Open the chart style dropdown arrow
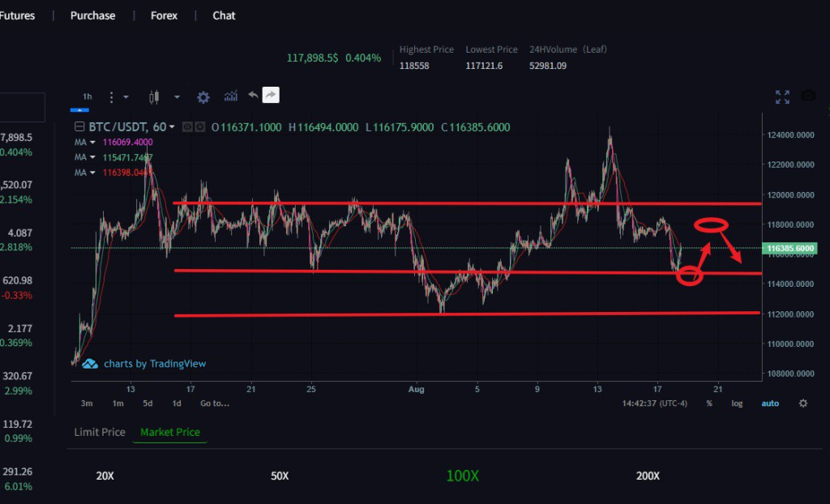This screenshot has width=830, height=504. [177, 97]
